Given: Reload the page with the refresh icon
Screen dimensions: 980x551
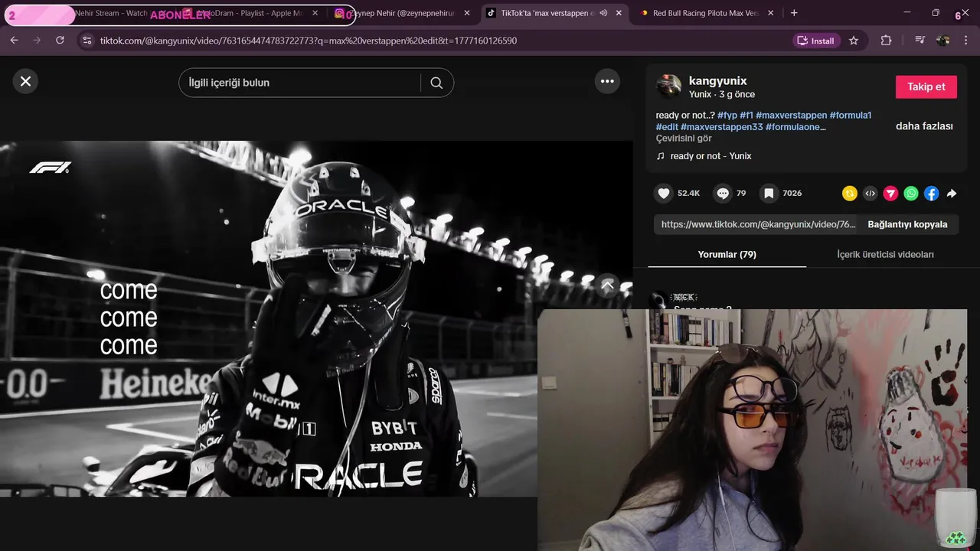Looking at the screenshot, I should click(x=60, y=40).
